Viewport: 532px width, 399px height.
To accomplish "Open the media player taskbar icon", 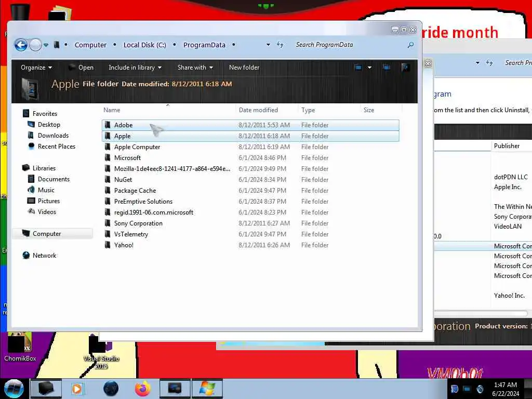I will (x=77, y=389).
